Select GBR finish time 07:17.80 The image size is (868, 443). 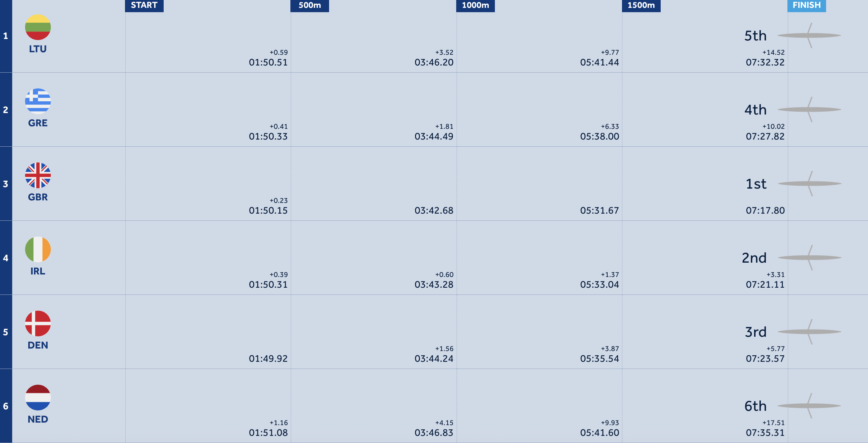pos(765,210)
